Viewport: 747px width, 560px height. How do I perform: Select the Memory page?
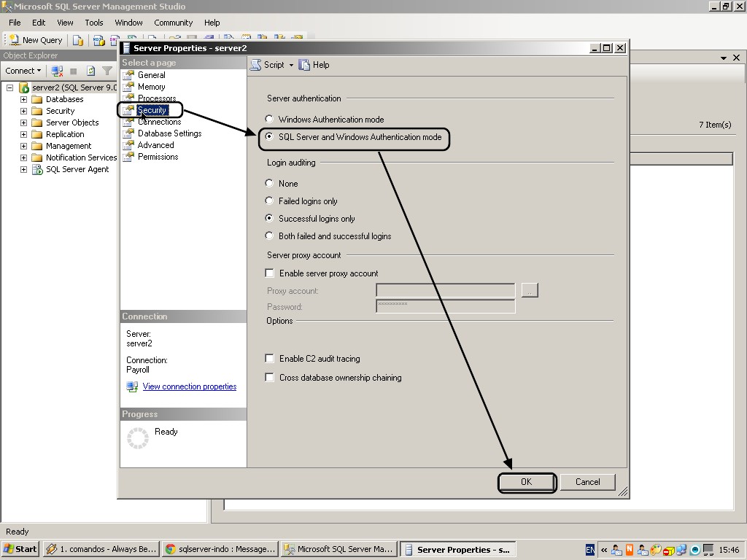(151, 87)
